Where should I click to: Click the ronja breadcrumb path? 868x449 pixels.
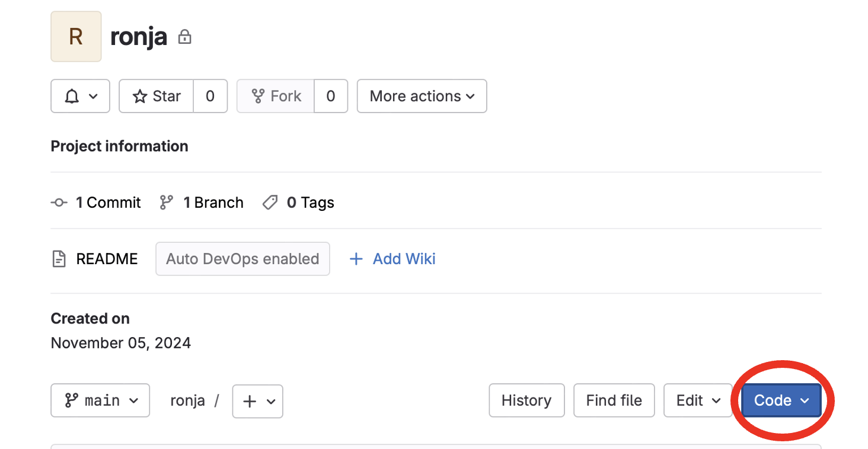point(187,401)
